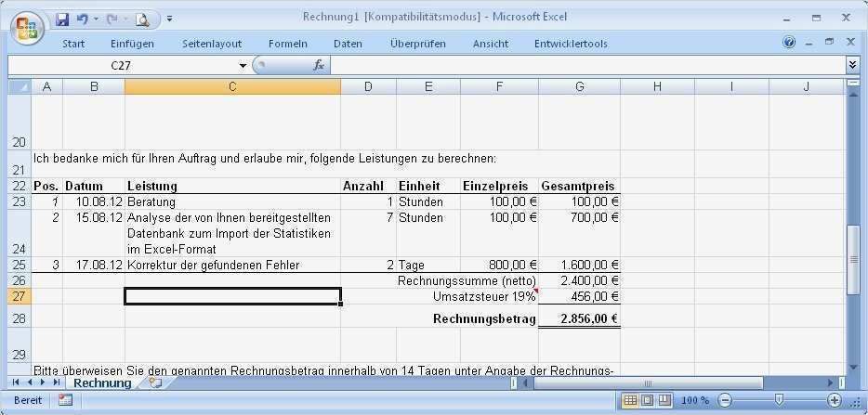Open print preview from Quick Access Toolbar
The height and width of the screenshot is (415, 868).
click(143, 19)
